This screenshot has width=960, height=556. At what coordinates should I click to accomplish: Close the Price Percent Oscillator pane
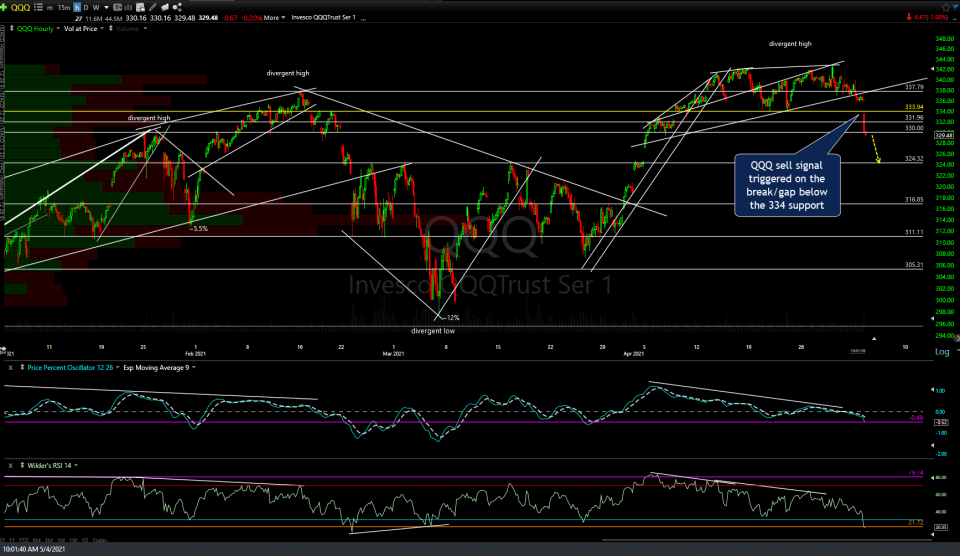point(10,367)
